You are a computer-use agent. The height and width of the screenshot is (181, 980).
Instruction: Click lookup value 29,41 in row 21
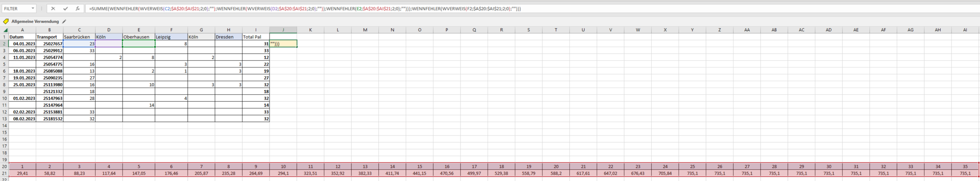tap(22, 174)
